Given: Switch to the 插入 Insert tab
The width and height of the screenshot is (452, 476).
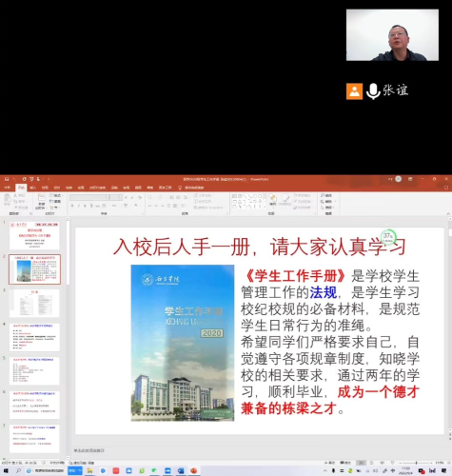Looking at the screenshot, I should click(x=32, y=188).
